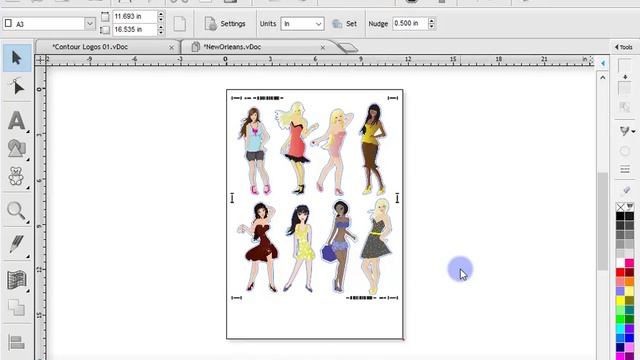Pick the no-fill X swatch
The height and width of the screenshot is (360, 640).
pyautogui.click(x=620, y=207)
